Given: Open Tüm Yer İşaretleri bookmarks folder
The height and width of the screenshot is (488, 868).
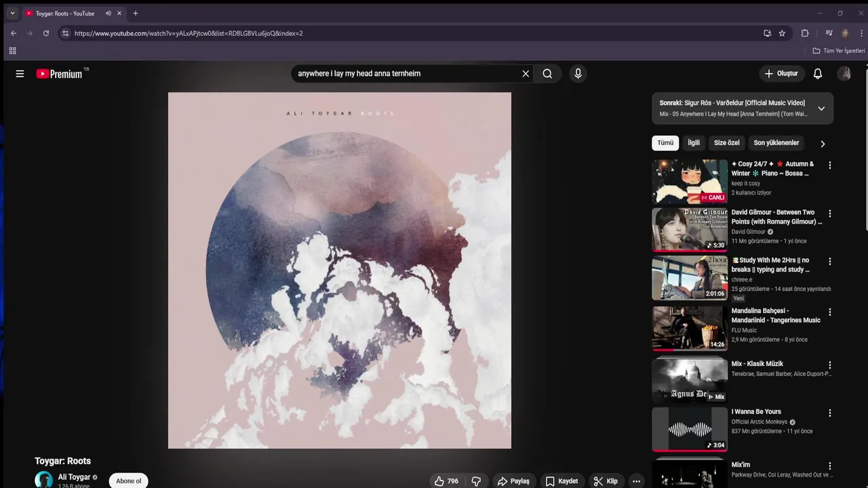Looking at the screenshot, I should (839, 51).
